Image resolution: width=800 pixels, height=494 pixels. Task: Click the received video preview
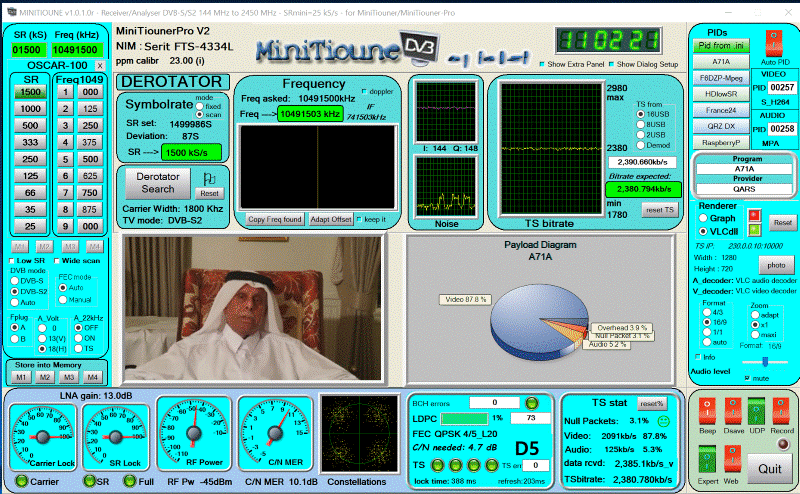tap(252, 308)
